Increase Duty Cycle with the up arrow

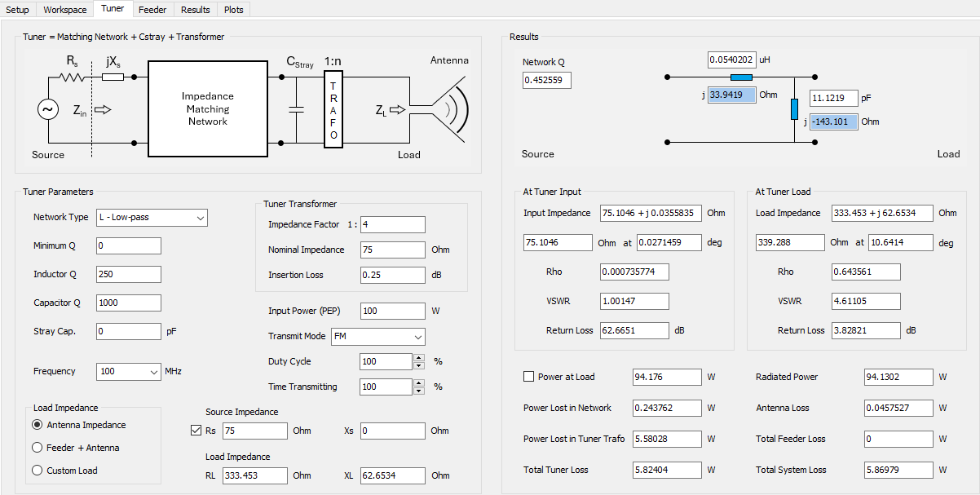pyautogui.click(x=419, y=357)
